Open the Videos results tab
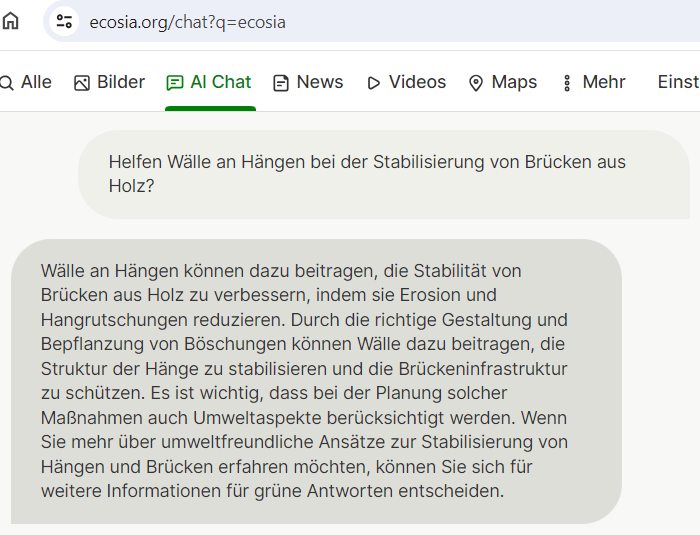 pyautogui.click(x=417, y=83)
